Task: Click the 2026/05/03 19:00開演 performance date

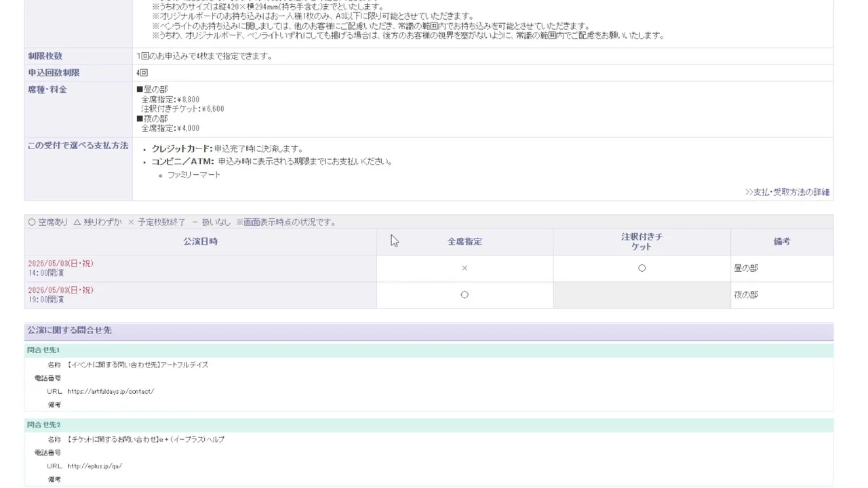Action: click(x=60, y=295)
